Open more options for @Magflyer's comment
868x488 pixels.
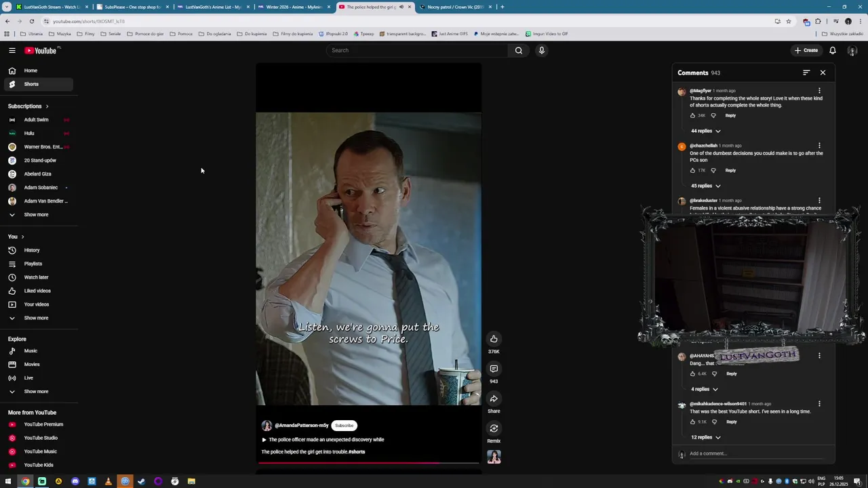point(819,91)
